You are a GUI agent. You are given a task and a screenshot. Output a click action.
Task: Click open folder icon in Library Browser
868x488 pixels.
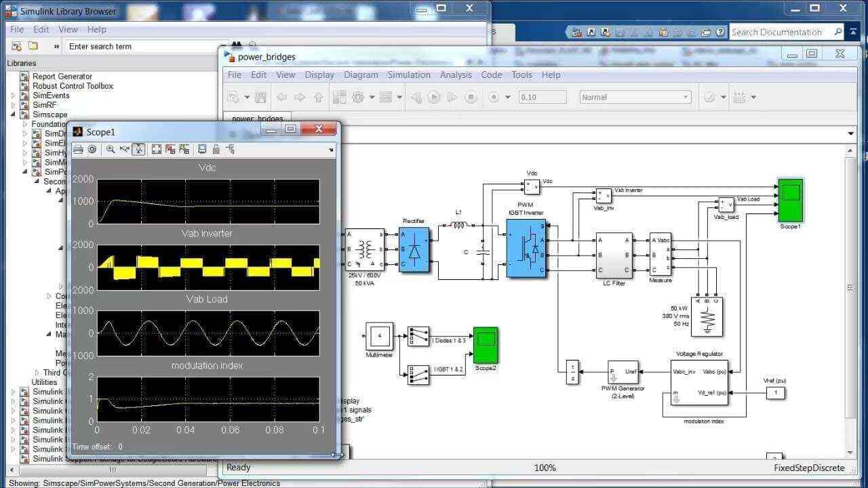[x=33, y=46]
